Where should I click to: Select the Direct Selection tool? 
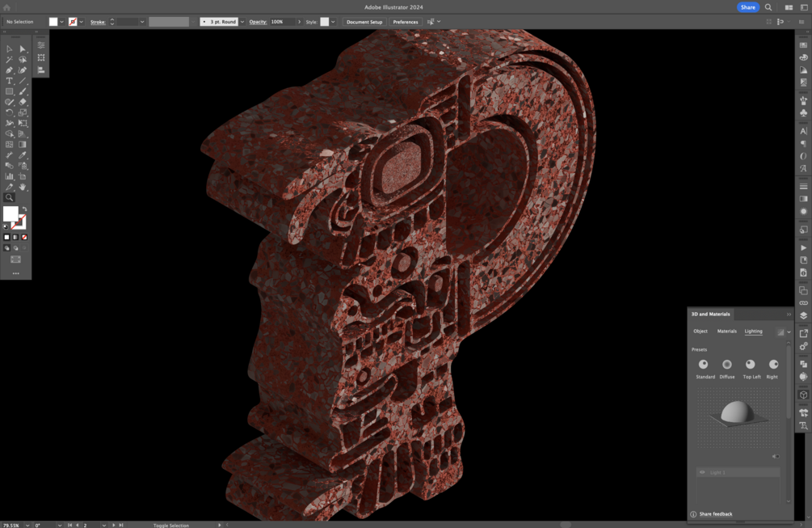23,49
